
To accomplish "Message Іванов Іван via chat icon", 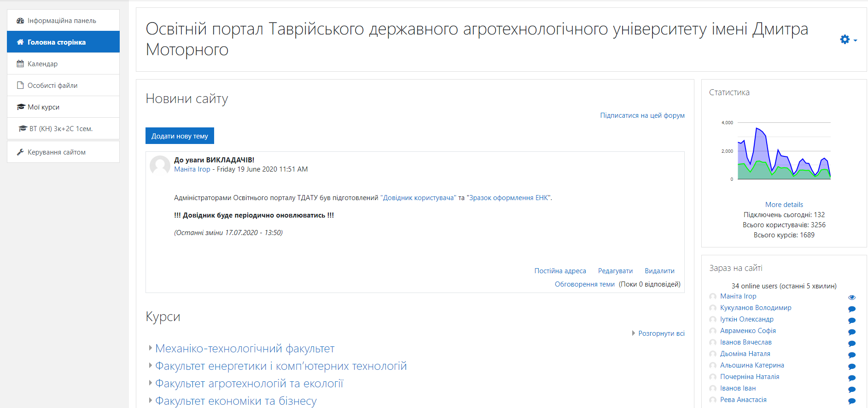I will 852,390.
